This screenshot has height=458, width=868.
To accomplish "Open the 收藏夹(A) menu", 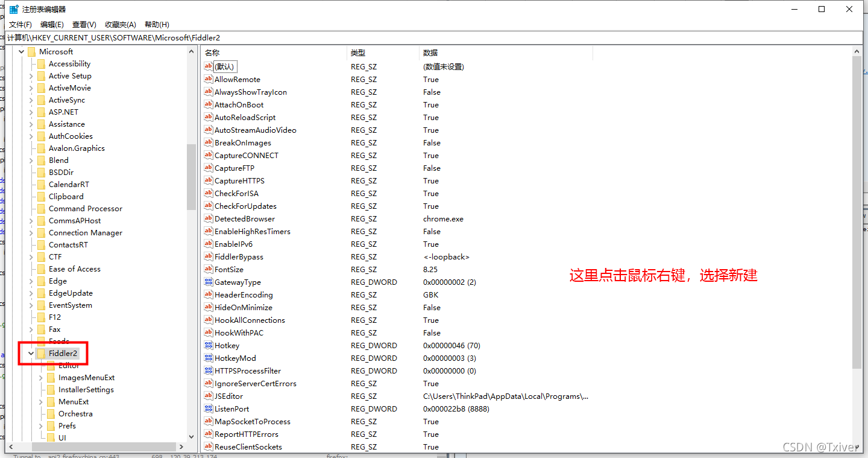I will click(x=121, y=25).
